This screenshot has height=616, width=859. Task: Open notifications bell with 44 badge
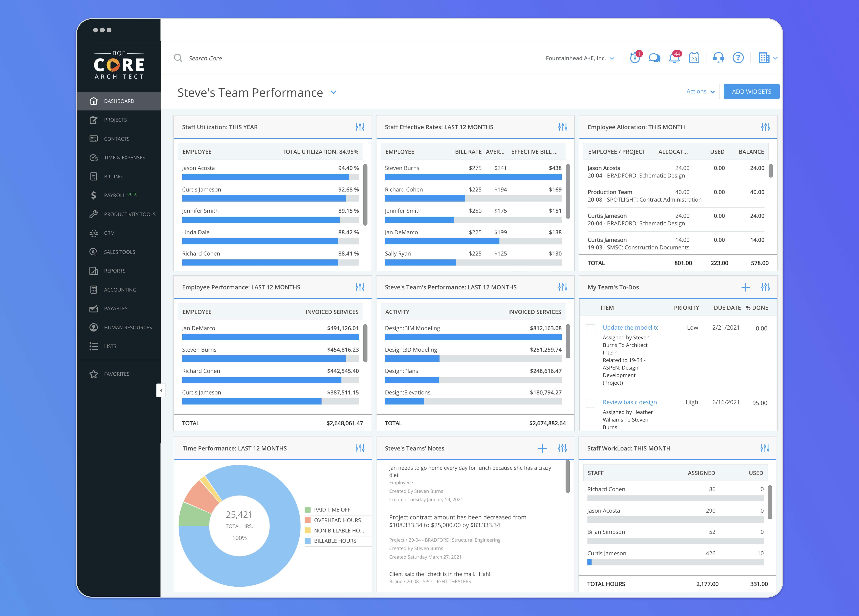click(x=674, y=58)
